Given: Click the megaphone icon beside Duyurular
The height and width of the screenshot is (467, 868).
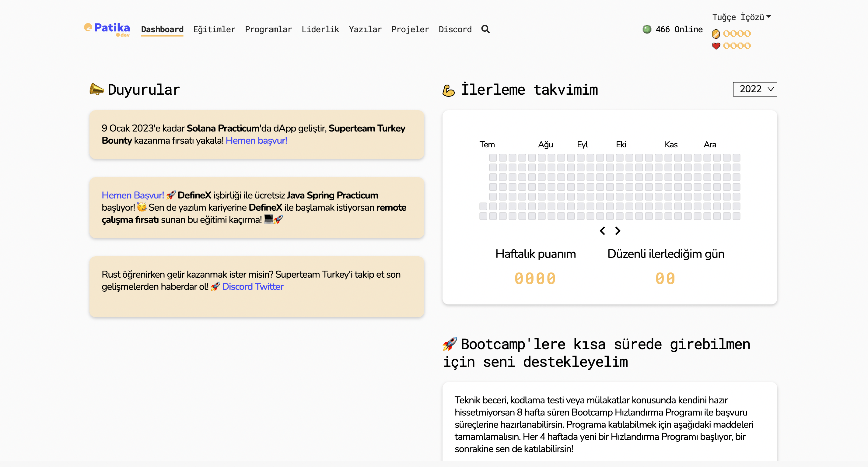Looking at the screenshot, I should pyautogui.click(x=96, y=89).
